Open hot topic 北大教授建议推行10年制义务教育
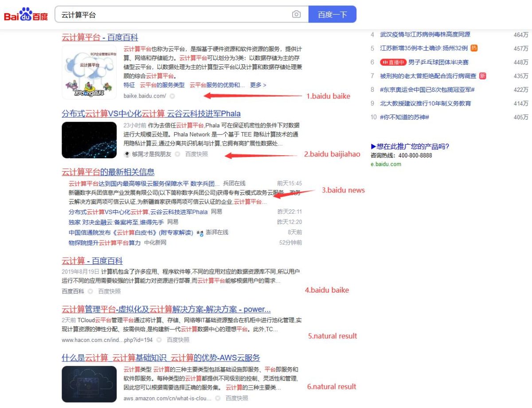 coord(426,103)
